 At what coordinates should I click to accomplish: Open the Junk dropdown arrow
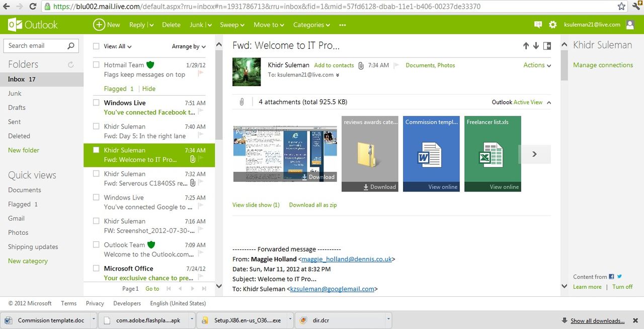pos(209,25)
